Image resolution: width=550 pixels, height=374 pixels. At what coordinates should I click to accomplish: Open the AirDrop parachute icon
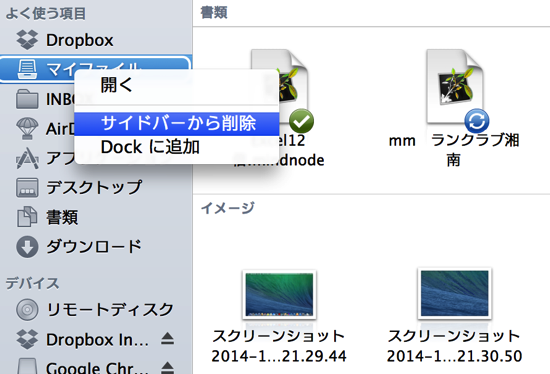click(27, 128)
